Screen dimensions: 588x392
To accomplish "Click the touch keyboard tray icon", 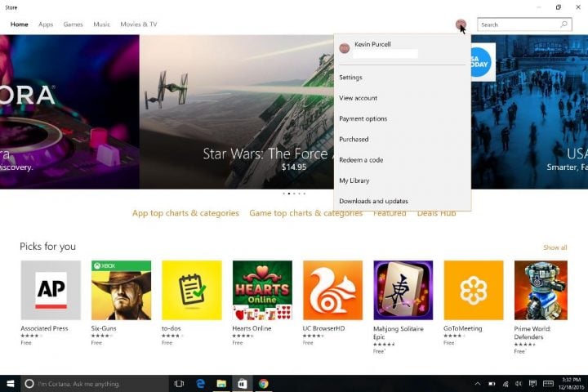I will 548,383.
